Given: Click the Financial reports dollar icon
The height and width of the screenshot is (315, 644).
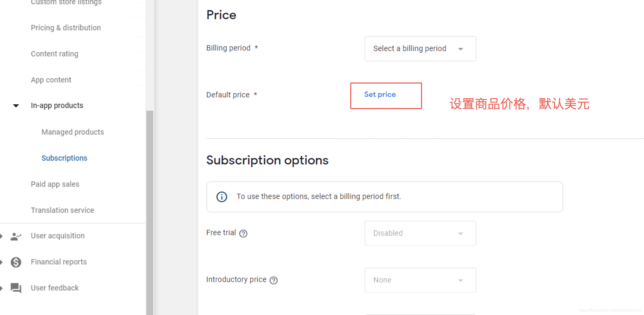Looking at the screenshot, I should tap(16, 262).
